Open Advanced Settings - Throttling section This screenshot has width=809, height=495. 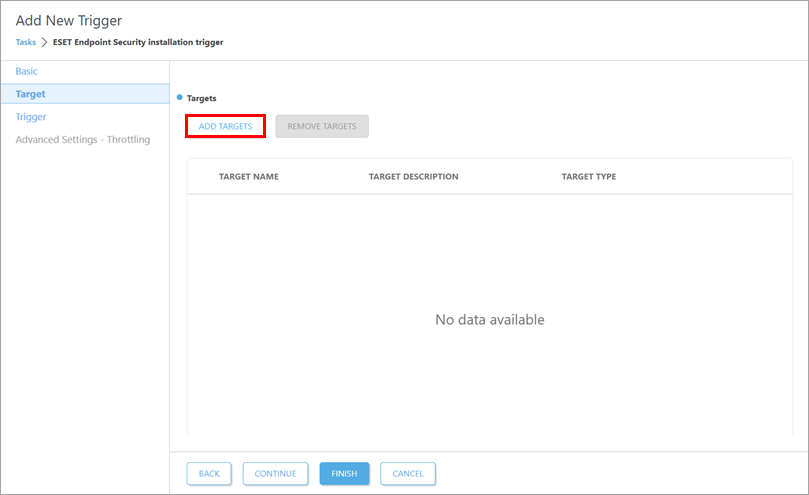(83, 140)
